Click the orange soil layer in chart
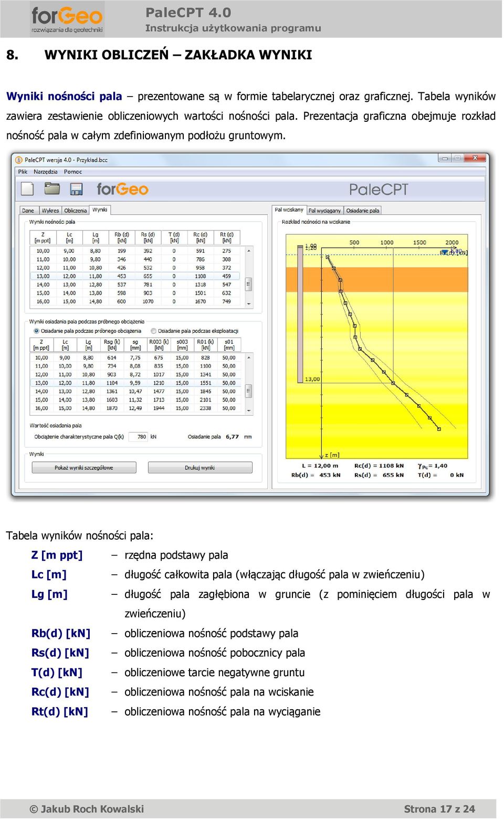Screen dimensions: 504x819 [376, 279]
